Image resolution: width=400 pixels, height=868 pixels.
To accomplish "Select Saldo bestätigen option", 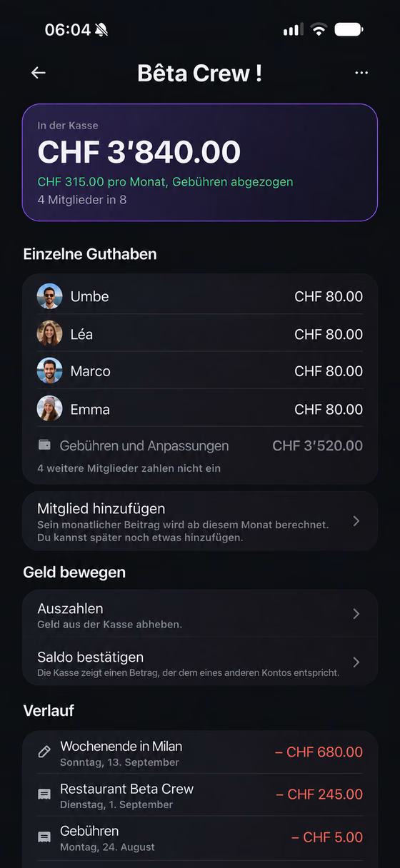I will tap(200, 662).
